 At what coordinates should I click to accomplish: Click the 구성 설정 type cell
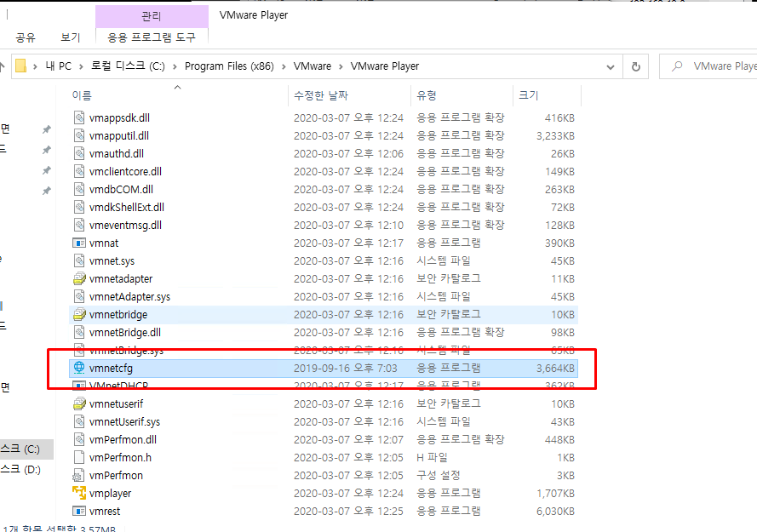pos(439,476)
